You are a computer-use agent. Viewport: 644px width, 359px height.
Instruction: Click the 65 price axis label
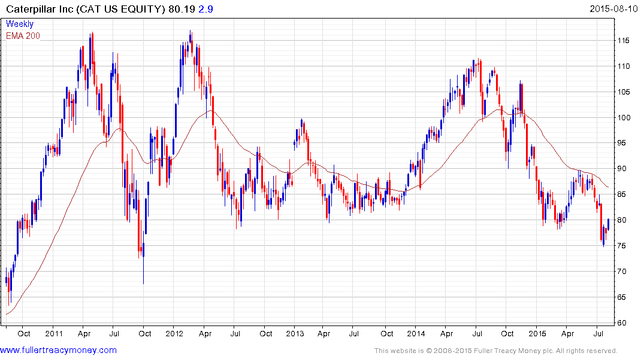click(x=622, y=297)
